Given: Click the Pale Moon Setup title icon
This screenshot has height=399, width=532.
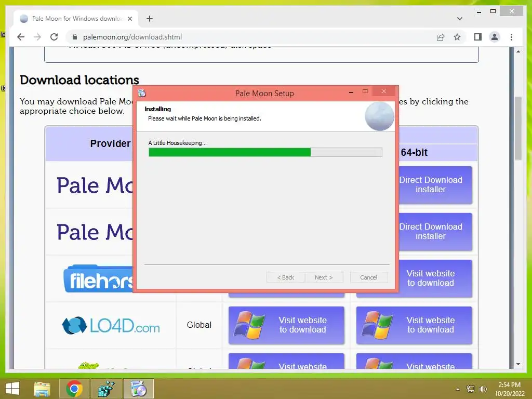Looking at the screenshot, I should pos(142,93).
